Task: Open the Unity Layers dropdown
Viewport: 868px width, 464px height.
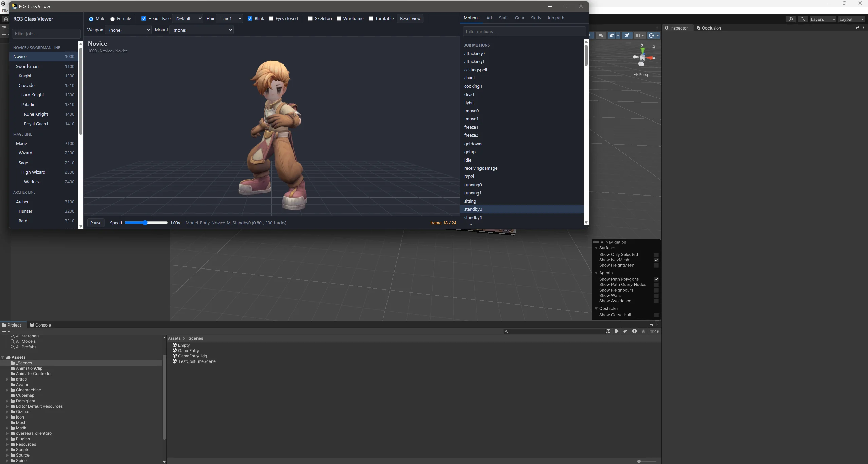Action: pyautogui.click(x=823, y=19)
